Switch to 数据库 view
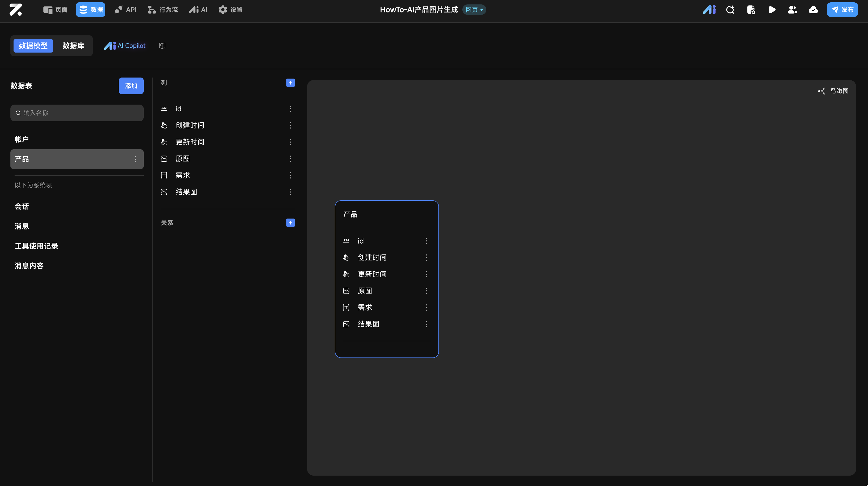 click(73, 46)
